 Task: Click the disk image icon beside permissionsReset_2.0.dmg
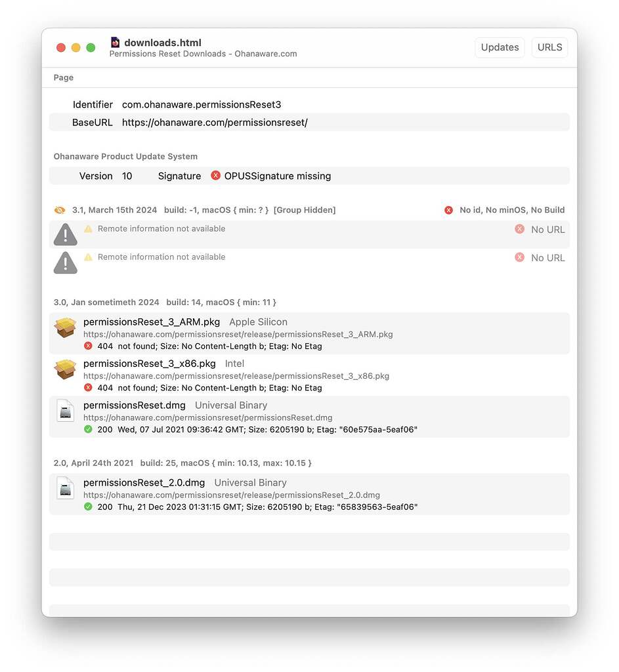point(65,488)
